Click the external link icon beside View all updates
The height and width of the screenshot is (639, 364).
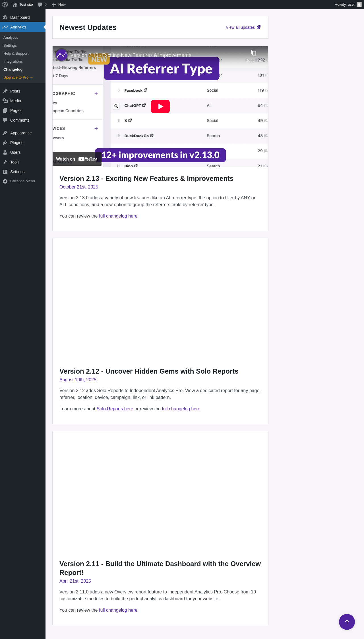point(258,27)
